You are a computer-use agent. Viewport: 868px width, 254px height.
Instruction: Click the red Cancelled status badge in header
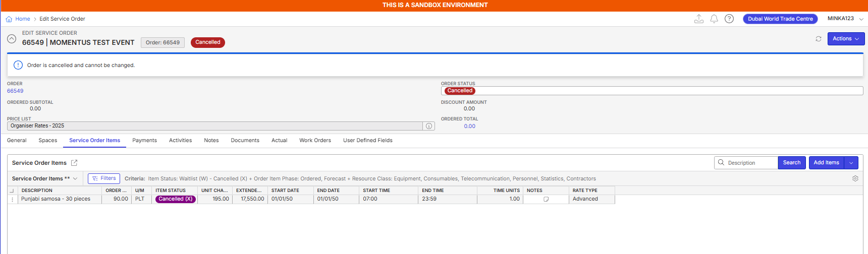[208, 42]
